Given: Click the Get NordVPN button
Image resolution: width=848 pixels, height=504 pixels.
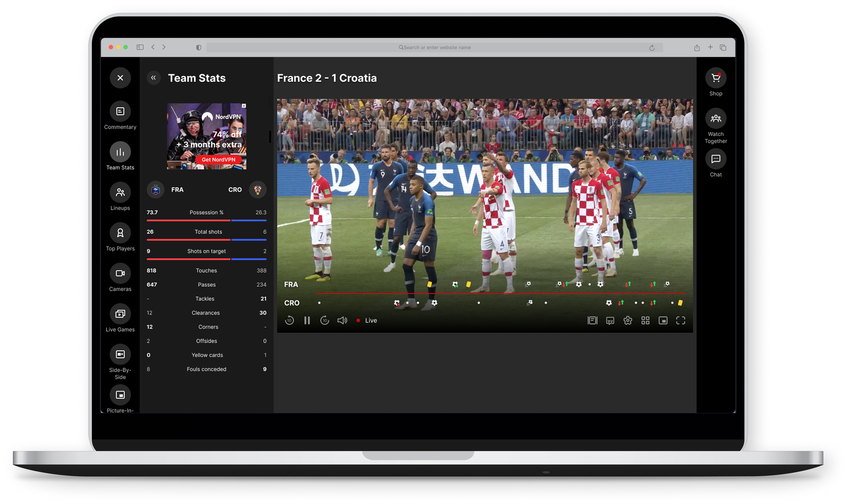Looking at the screenshot, I should (x=219, y=160).
